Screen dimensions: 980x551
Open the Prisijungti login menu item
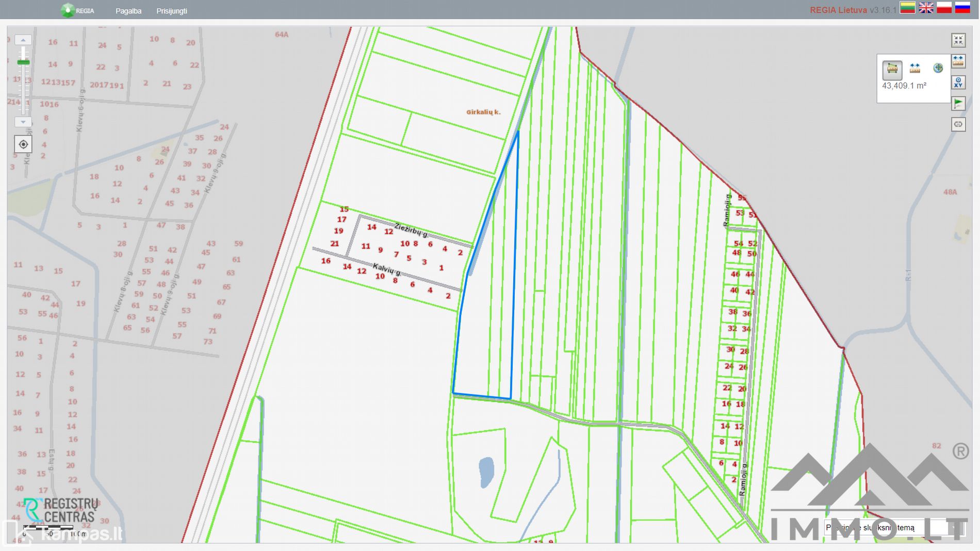click(172, 11)
